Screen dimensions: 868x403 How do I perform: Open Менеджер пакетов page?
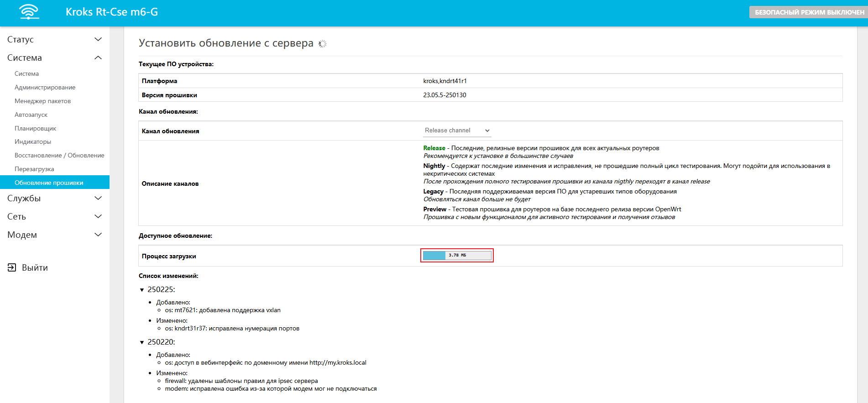click(x=42, y=101)
